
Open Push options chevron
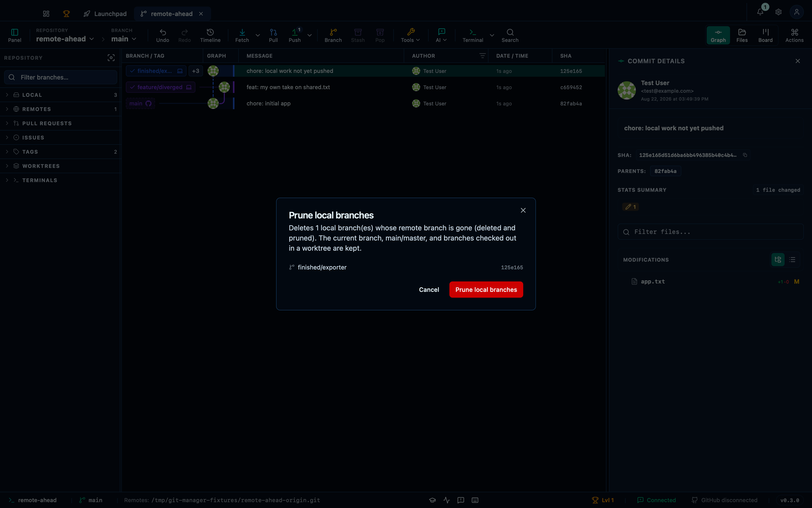click(x=309, y=35)
